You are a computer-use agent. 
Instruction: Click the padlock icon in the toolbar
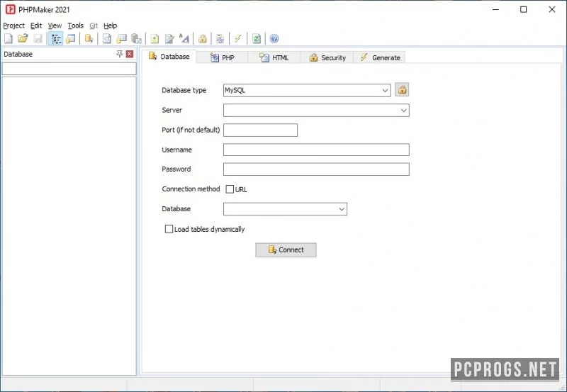click(203, 38)
